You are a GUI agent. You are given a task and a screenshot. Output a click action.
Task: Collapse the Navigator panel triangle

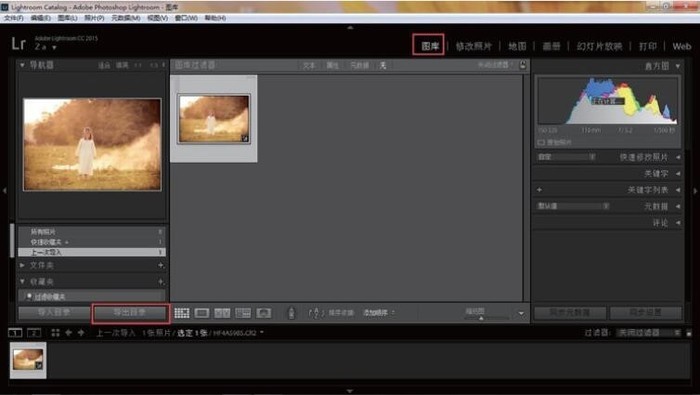pyautogui.click(x=22, y=65)
